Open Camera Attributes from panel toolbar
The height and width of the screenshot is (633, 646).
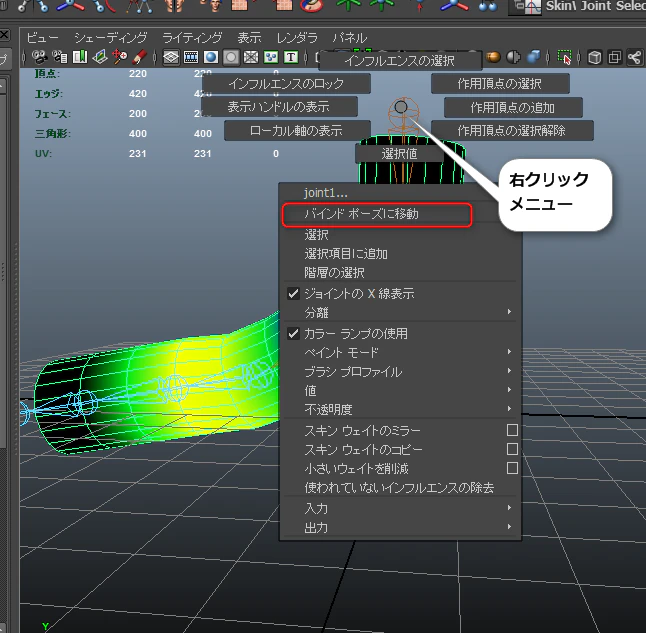tap(60, 57)
